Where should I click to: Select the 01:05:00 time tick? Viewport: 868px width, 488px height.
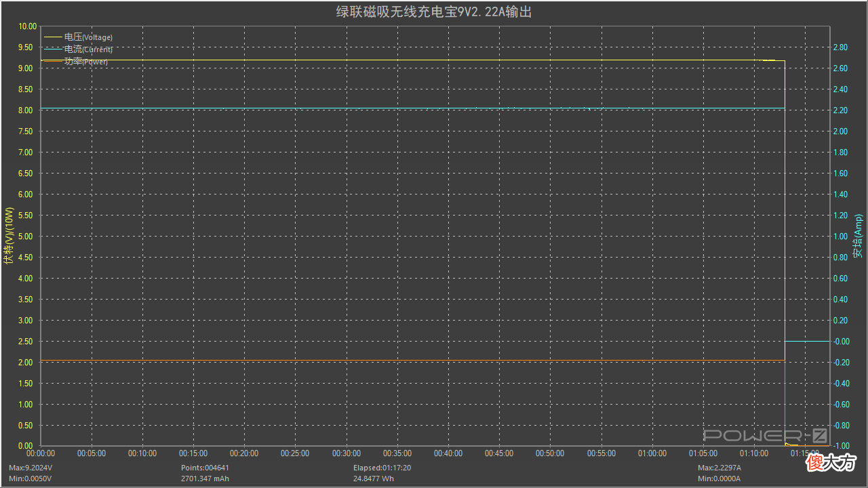[x=703, y=454]
